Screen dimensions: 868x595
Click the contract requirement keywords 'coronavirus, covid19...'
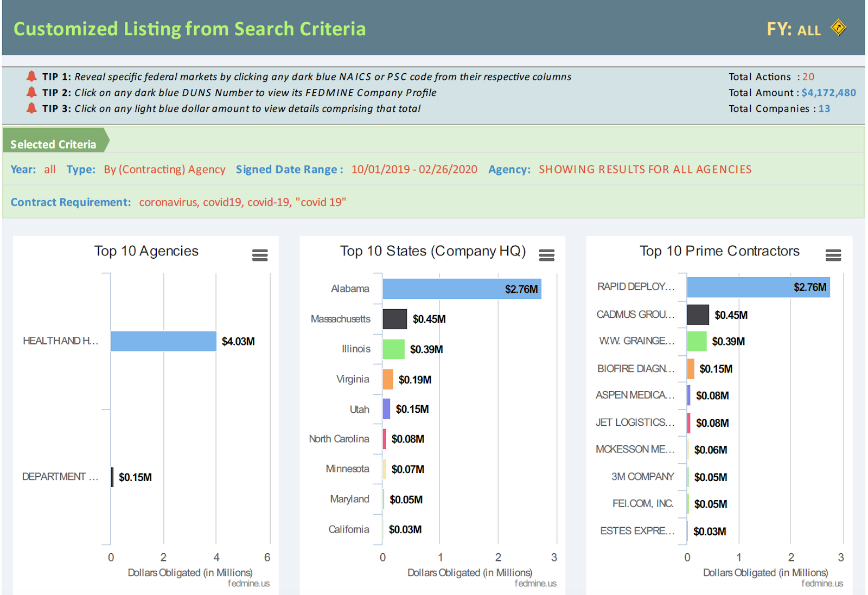click(x=242, y=202)
